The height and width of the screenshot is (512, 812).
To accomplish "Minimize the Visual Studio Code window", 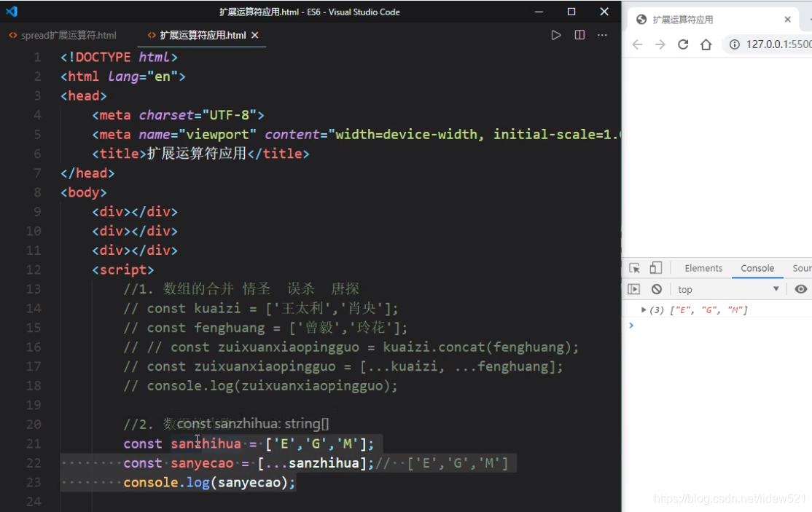I will coord(539,12).
